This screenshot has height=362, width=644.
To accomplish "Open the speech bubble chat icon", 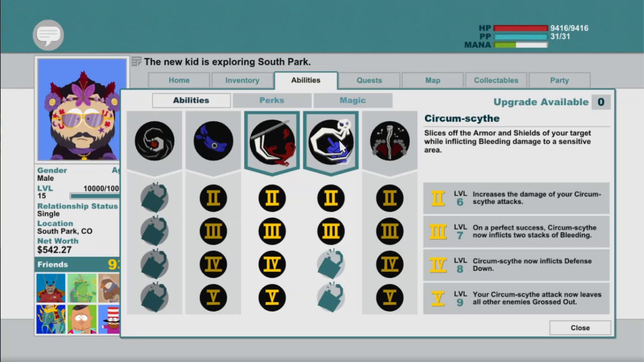I will point(48,35).
